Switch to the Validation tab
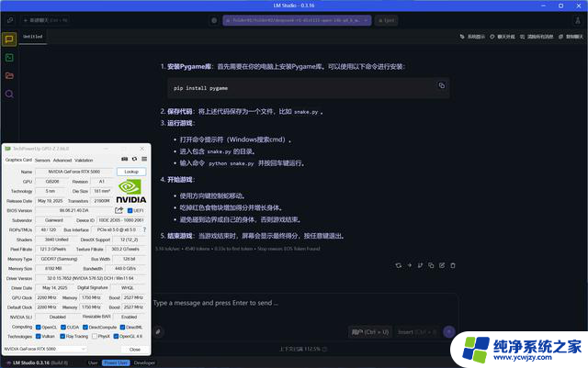588x368 pixels. [x=84, y=160]
